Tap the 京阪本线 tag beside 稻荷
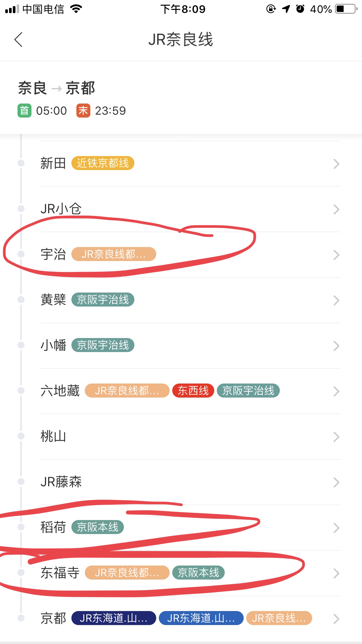The image size is (362, 644). [97, 527]
